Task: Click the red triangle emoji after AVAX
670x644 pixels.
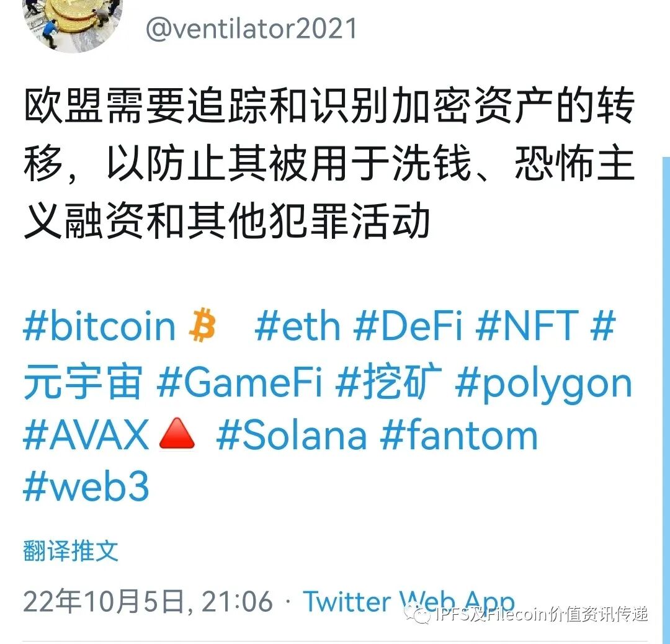Action: tap(177, 434)
